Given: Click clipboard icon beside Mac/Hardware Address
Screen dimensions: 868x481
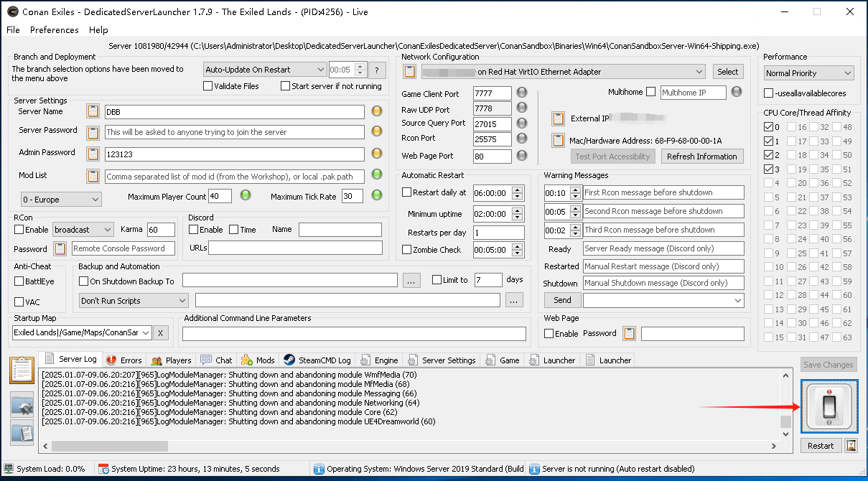Looking at the screenshot, I should click(558, 141).
